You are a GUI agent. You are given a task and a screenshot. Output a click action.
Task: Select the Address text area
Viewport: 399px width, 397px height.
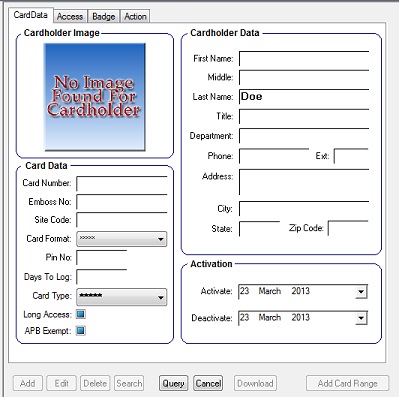point(304,182)
